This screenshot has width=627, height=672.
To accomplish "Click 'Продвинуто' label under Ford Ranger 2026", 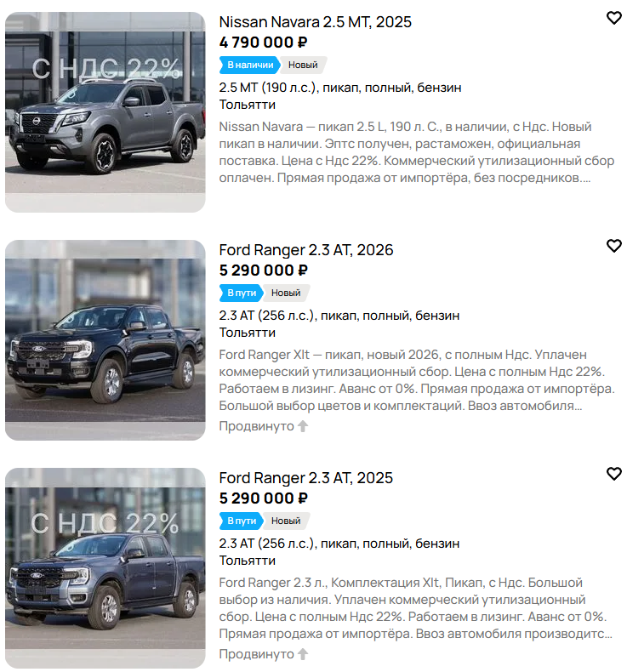I will [256, 426].
